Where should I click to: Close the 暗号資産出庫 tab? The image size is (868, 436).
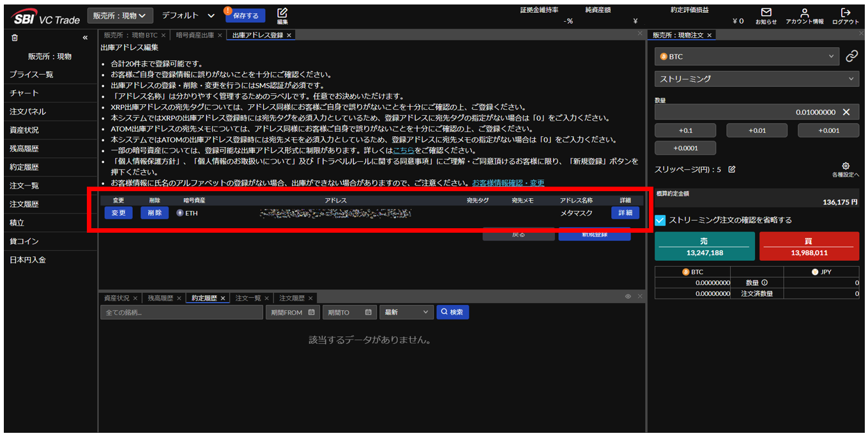(220, 35)
